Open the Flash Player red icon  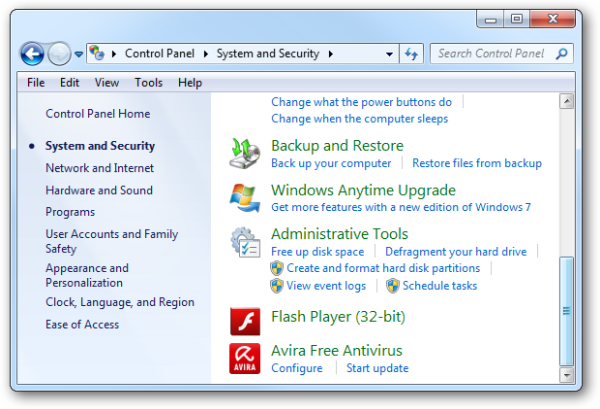pos(246,319)
